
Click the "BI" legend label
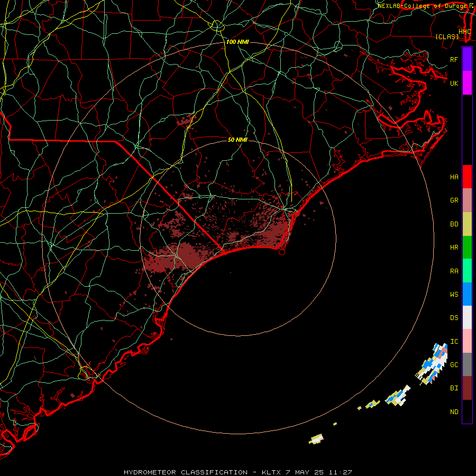454,388
